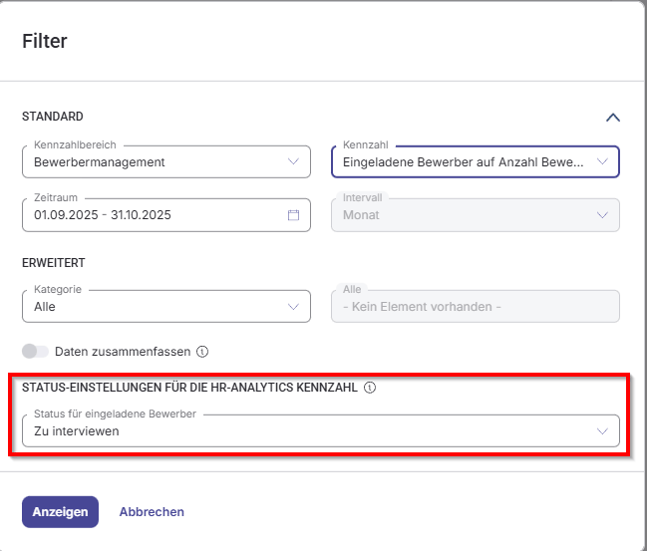647x551 pixels.
Task: Click the Kennzahl field chevron arrow
Action: [x=601, y=161]
